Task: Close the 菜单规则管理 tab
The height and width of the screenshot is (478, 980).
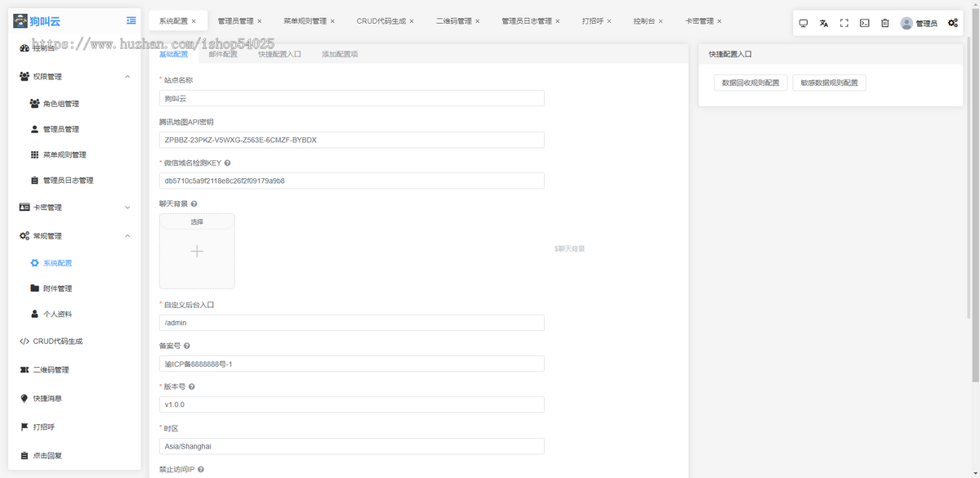Action: point(332,21)
